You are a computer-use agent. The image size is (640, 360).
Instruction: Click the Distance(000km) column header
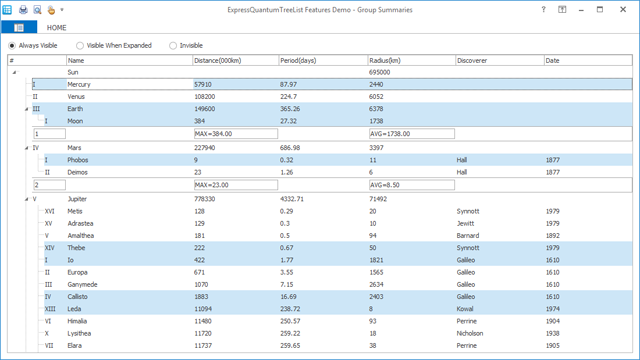pyautogui.click(x=236, y=60)
